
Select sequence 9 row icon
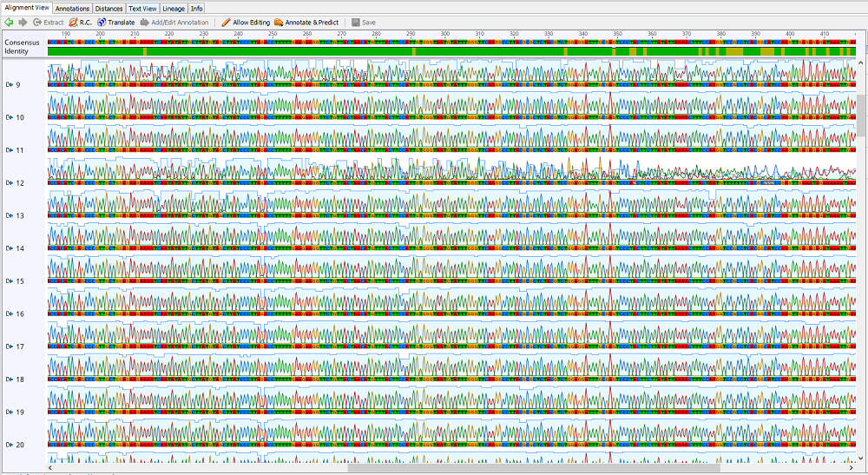click(x=10, y=84)
